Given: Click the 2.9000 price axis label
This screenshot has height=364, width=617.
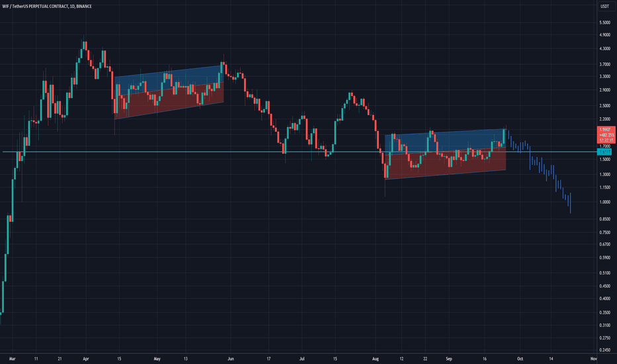Looking at the screenshot, I should pyautogui.click(x=604, y=90).
